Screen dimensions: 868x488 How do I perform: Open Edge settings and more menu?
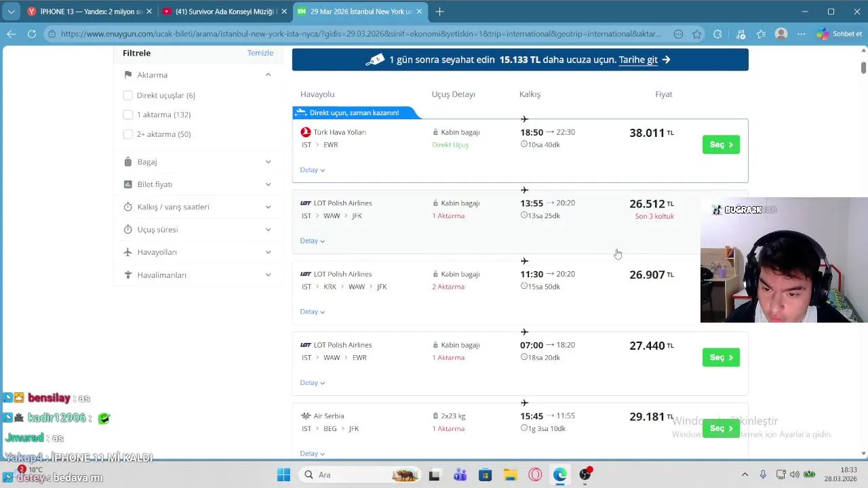pyautogui.click(x=802, y=34)
